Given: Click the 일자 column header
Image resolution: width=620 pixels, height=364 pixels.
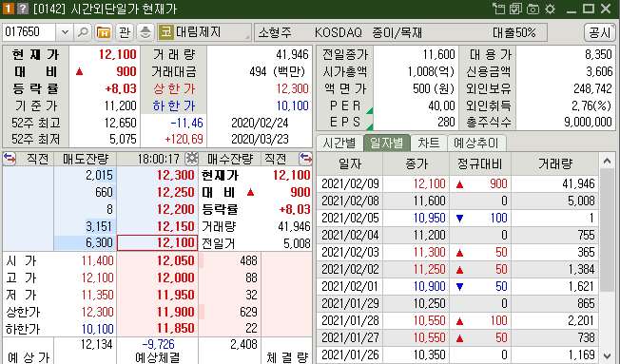Looking at the screenshot, I should point(350,163).
